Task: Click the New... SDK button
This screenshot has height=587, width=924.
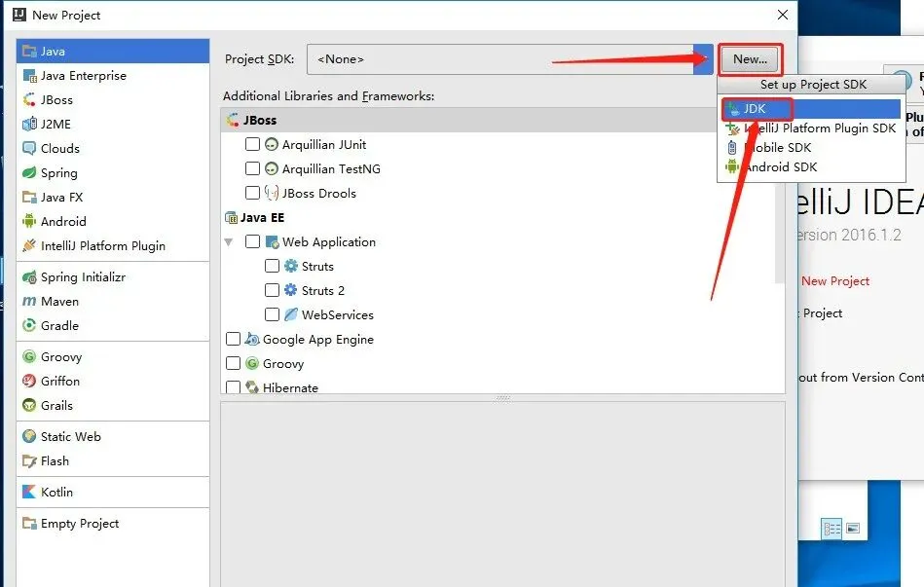Action: (x=750, y=59)
